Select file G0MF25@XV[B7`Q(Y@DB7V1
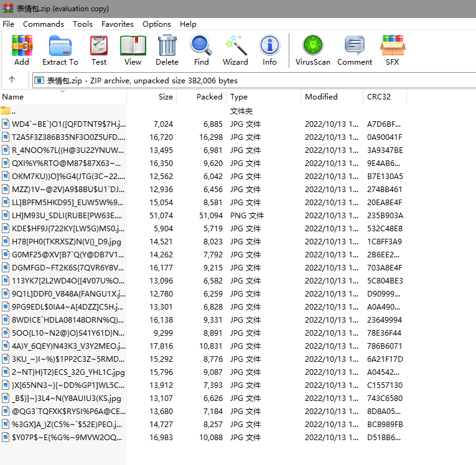The image size is (476, 465). 68,254
